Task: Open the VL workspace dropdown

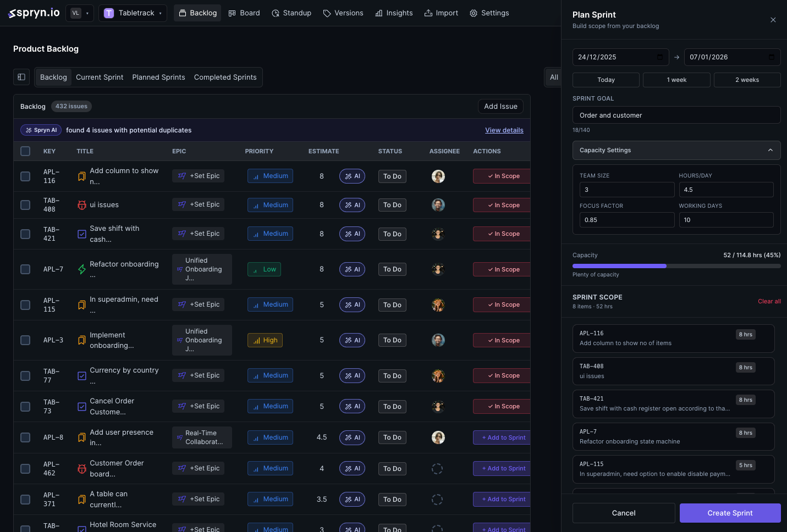Action: tap(79, 13)
